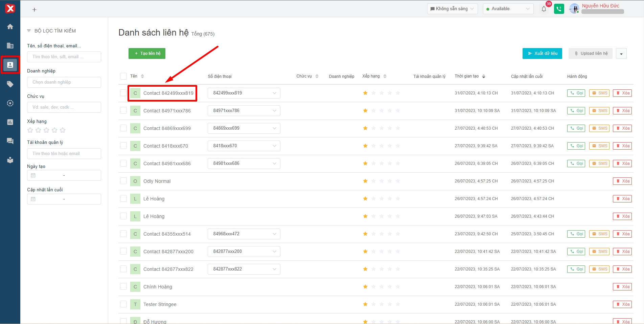Tick the checkbox for Contact 842499xxx819
This screenshot has width=644, height=324.
pyautogui.click(x=123, y=93)
